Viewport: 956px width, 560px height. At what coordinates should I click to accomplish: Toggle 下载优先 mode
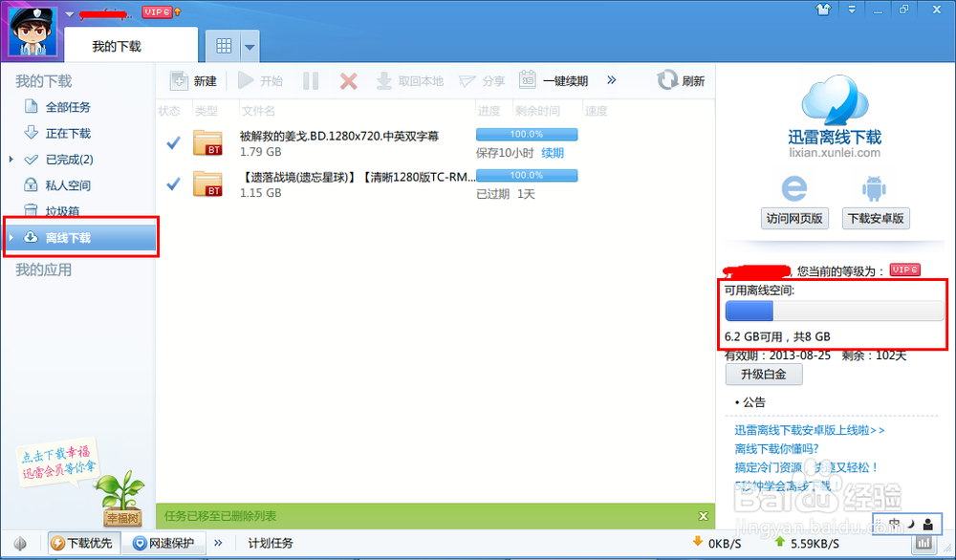click(83, 543)
